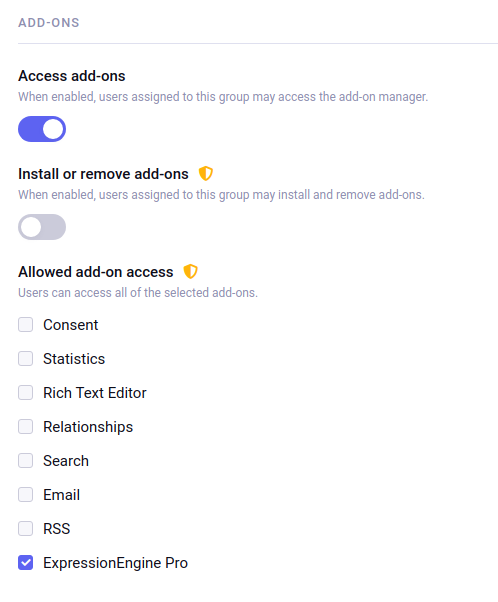Image resolution: width=498 pixels, height=602 pixels.
Task: Click the Access add-ons heading
Action: (x=72, y=76)
